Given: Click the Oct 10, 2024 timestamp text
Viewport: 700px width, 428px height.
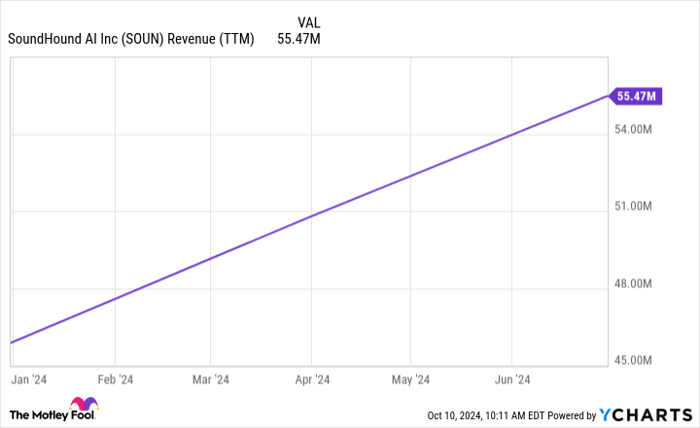Looking at the screenshot, I should (x=486, y=416).
